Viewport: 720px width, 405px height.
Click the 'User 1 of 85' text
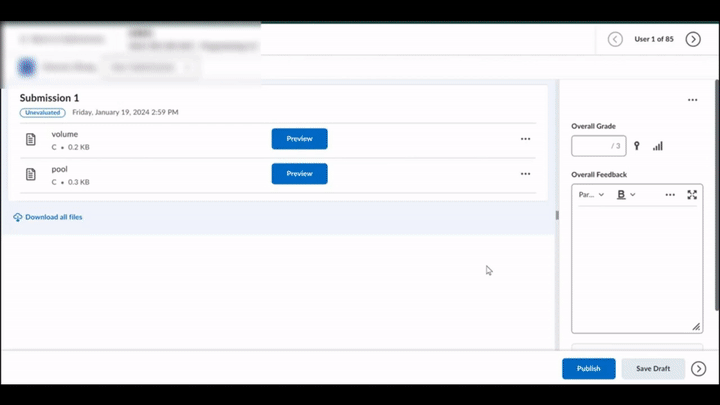click(654, 39)
